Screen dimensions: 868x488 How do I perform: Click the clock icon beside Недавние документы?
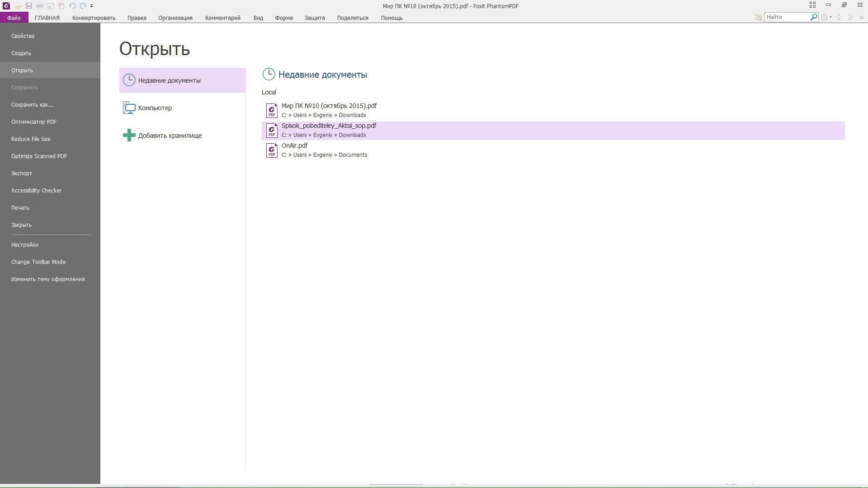pyautogui.click(x=129, y=80)
